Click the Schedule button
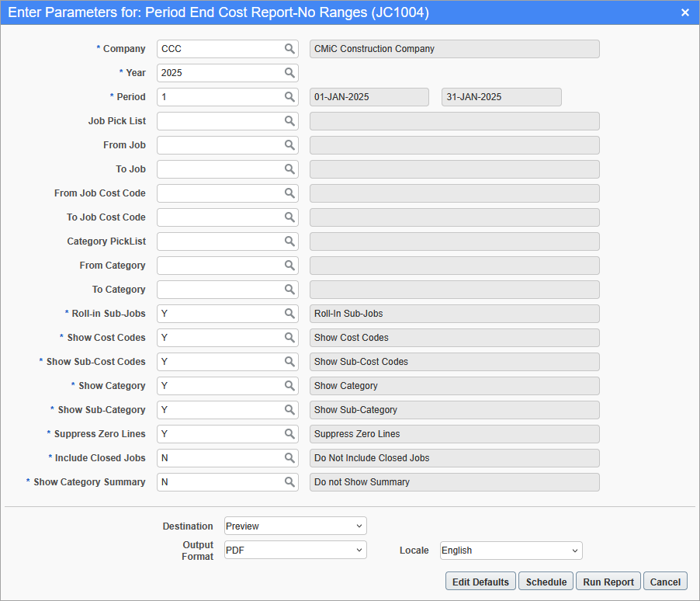The image size is (700, 601). click(546, 582)
